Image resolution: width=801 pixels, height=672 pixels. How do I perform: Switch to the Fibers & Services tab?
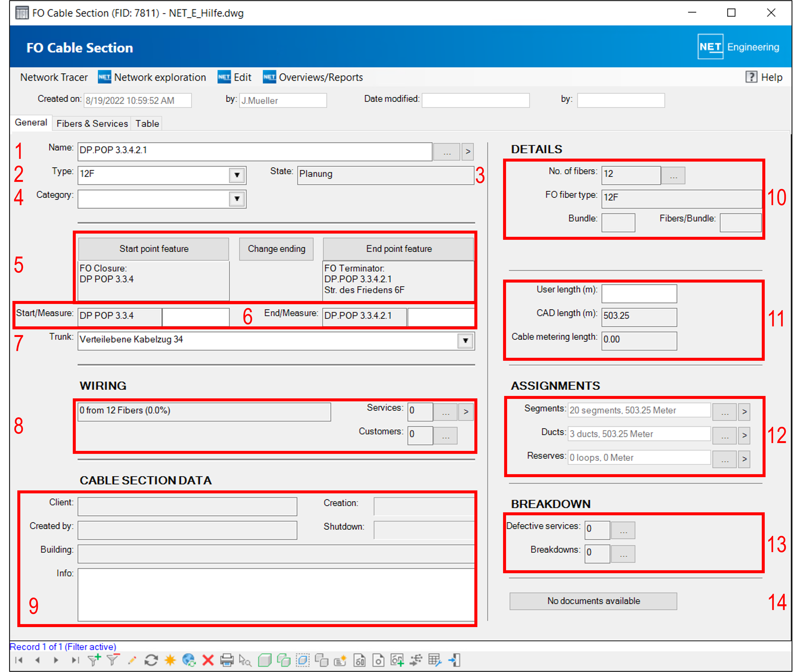pos(92,124)
